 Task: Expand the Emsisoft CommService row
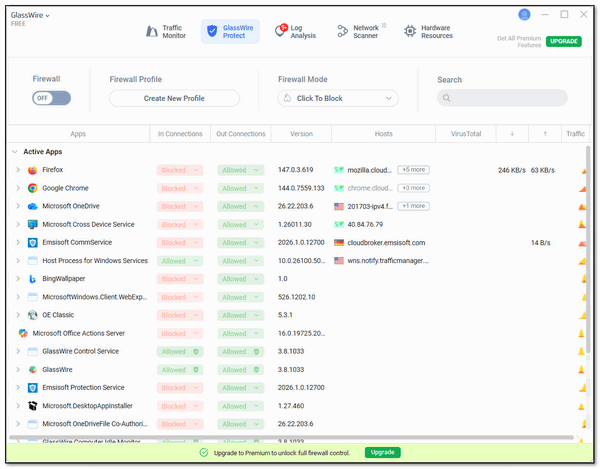[18, 242]
